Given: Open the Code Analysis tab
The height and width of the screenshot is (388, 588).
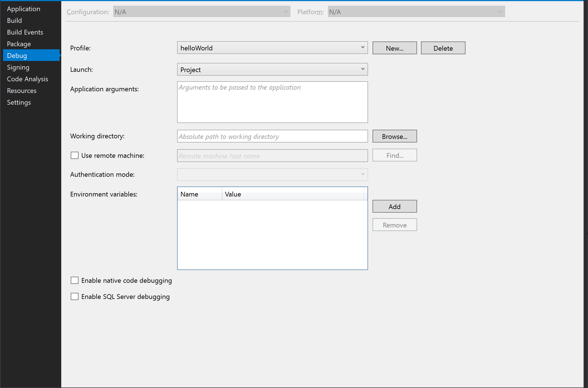Looking at the screenshot, I should tap(28, 79).
